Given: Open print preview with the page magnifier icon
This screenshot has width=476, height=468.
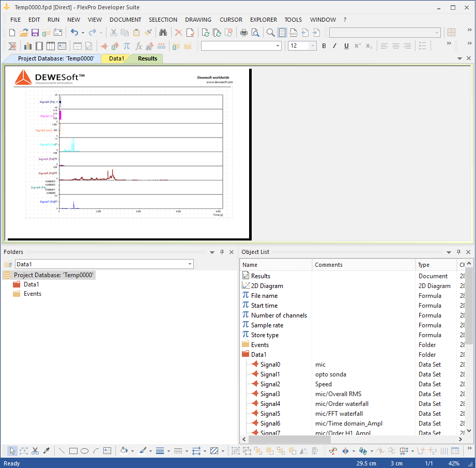Looking at the screenshot, I should (256, 33).
